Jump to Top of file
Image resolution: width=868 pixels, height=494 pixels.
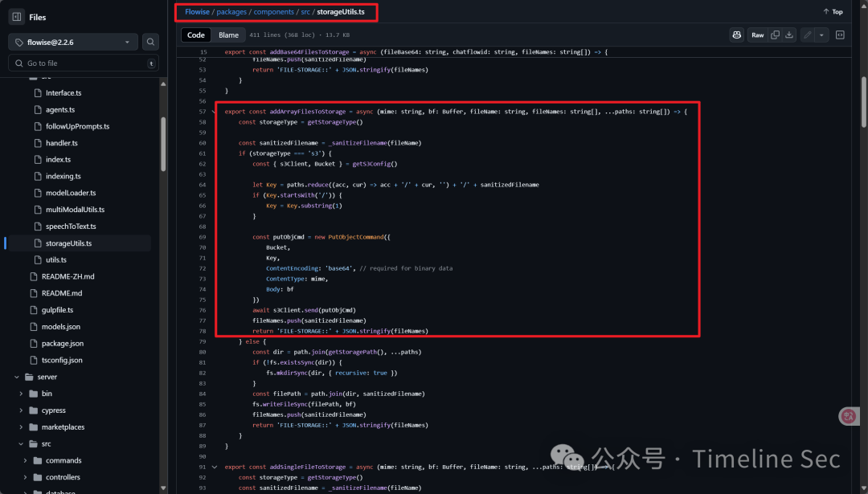tap(833, 11)
